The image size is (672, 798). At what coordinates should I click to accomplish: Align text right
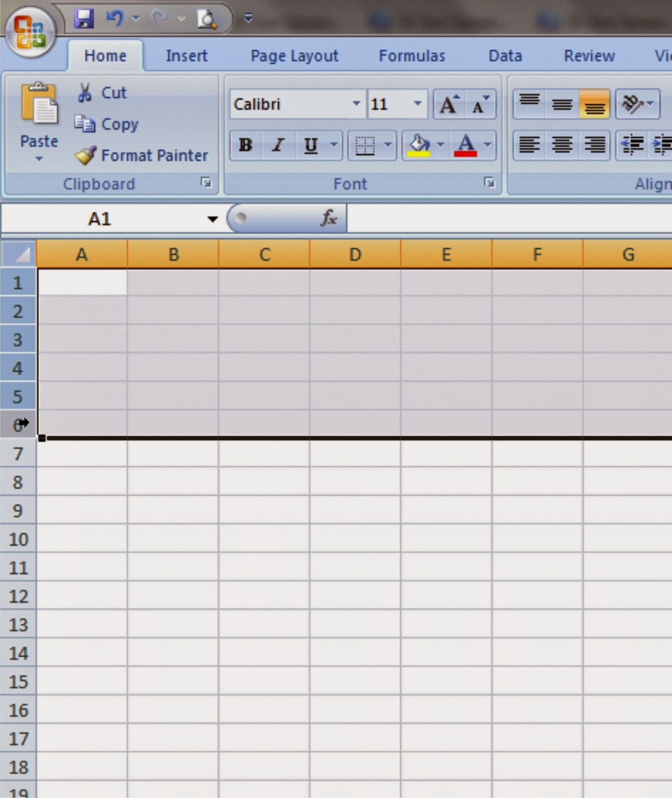tap(595, 145)
